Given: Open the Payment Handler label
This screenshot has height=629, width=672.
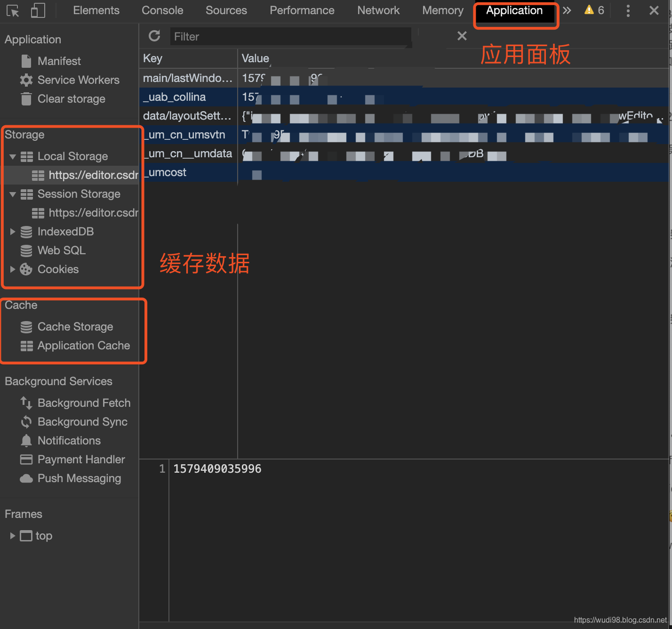Looking at the screenshot, I should coord(81,460).
